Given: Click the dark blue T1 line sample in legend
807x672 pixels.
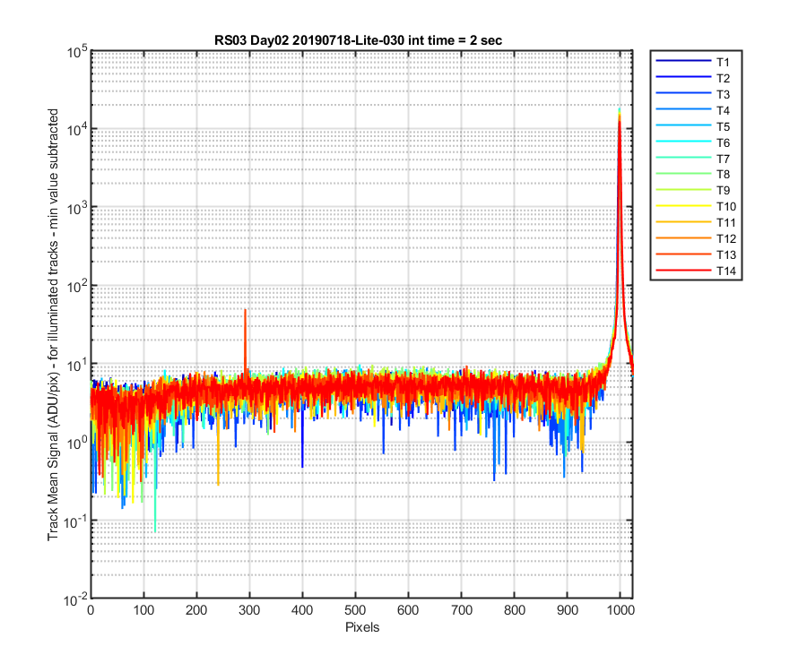Looking at the screenshot, I should 683,61.
